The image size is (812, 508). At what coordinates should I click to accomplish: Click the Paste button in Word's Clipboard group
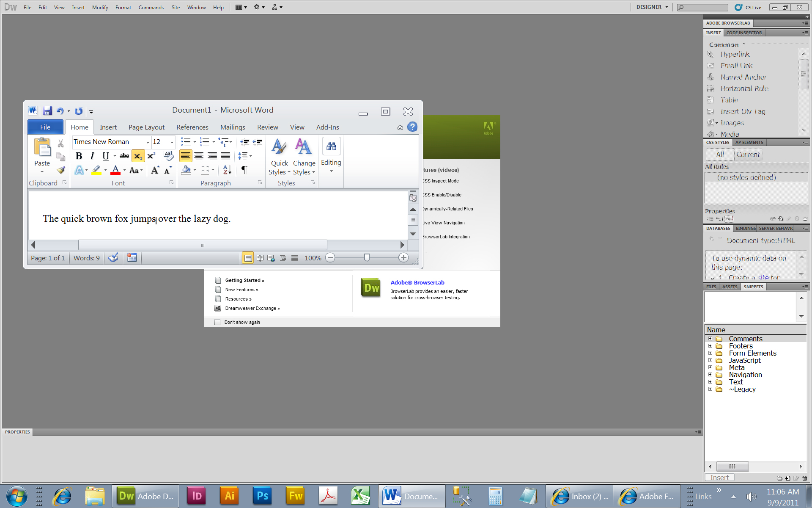click(x=42, y=155)
